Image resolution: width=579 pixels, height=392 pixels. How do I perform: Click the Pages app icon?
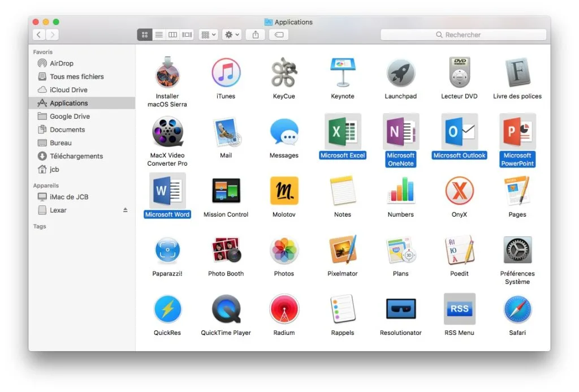tap(517, 191)
